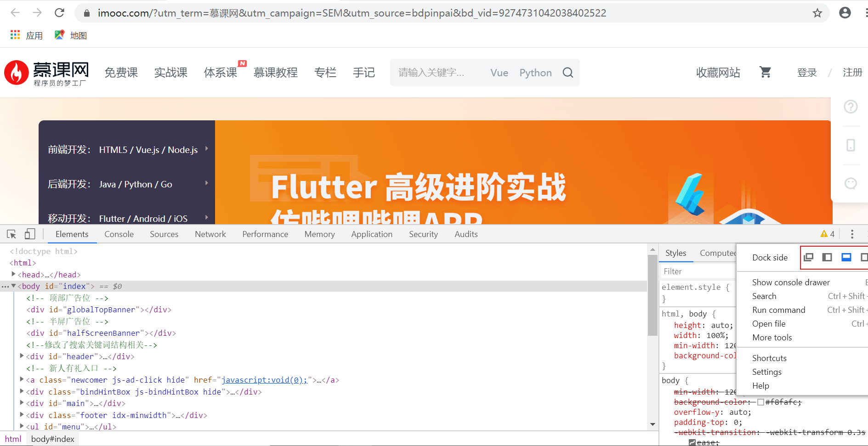
Task: Click the 慕课网 flame logo
Action: click(46, 73)
